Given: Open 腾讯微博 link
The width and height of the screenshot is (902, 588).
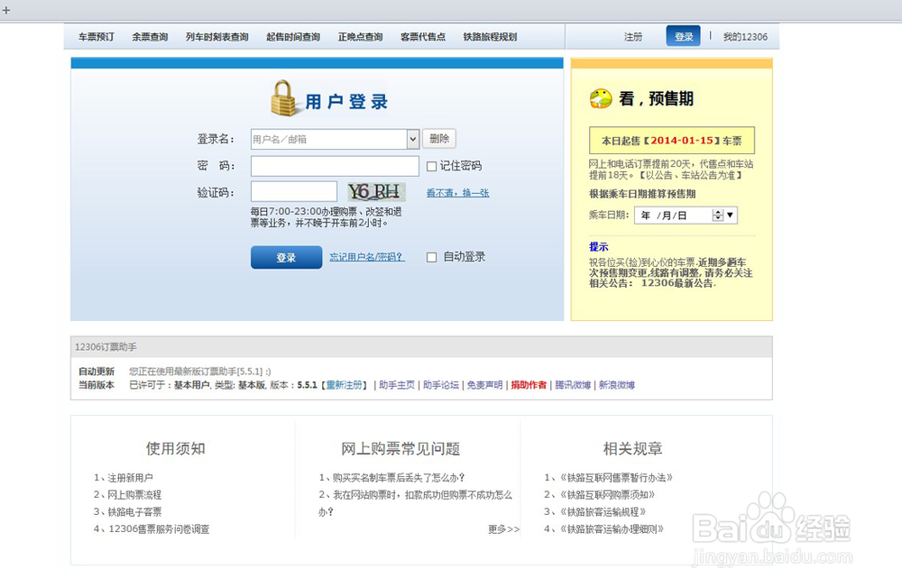Looking at the screenshot, I should [573, 385].
